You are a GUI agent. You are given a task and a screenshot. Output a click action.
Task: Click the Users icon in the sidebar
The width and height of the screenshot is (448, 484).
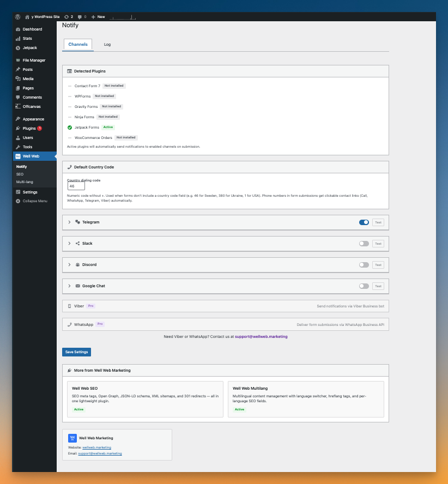coord(18,138)
